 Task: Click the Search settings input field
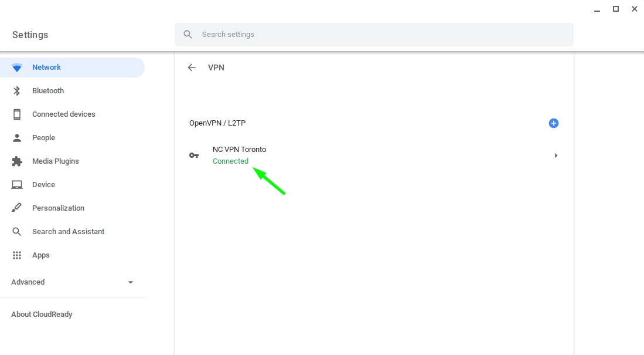pyautogui.click(x=381, y=35)
